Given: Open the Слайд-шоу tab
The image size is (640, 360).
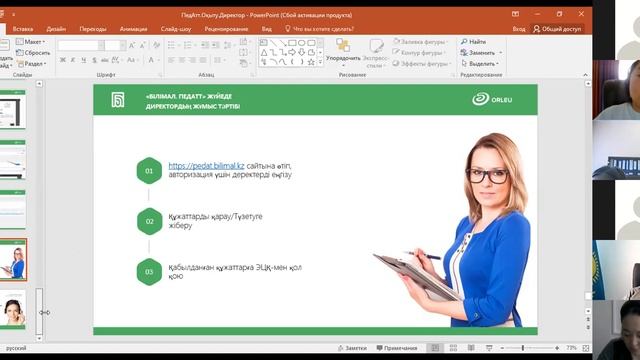Looking at the screenshot, I should click(x=176, y=29).
